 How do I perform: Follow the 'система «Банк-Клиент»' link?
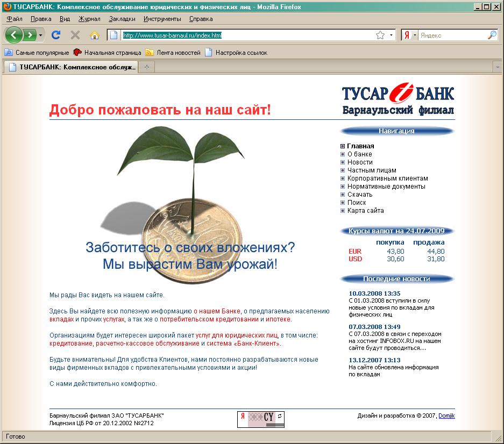coord(243,343)
